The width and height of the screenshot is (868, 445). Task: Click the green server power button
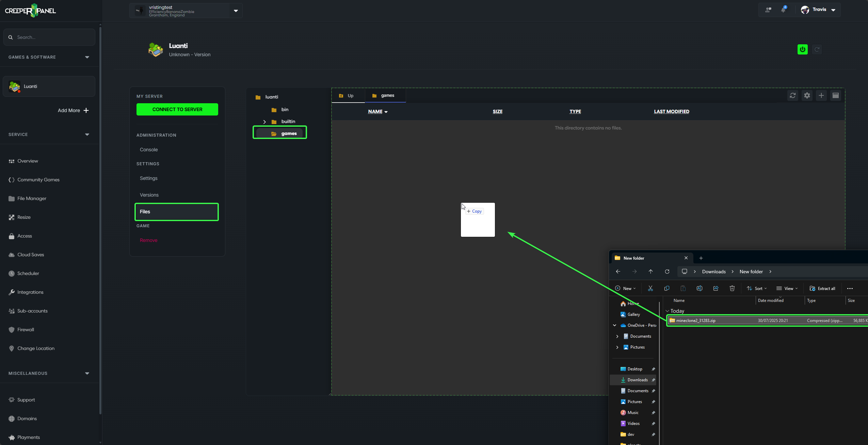click(x=802, y=49)
